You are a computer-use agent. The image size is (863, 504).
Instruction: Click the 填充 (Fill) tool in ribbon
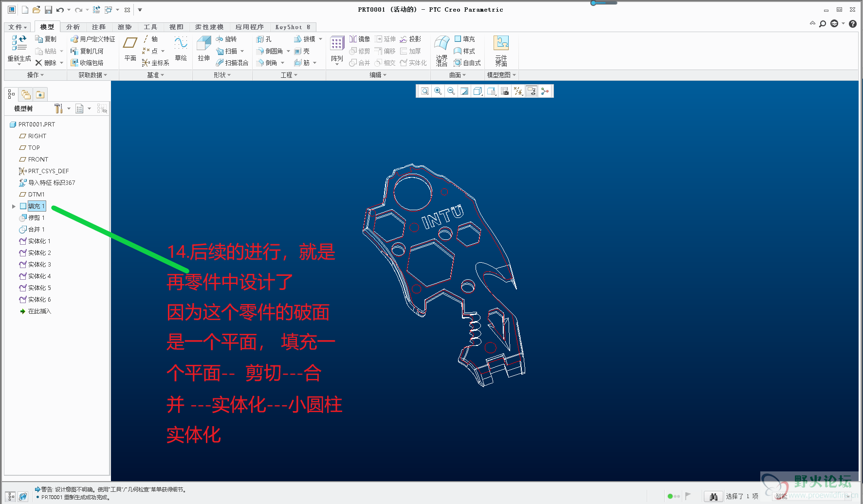tap(464, 39)
